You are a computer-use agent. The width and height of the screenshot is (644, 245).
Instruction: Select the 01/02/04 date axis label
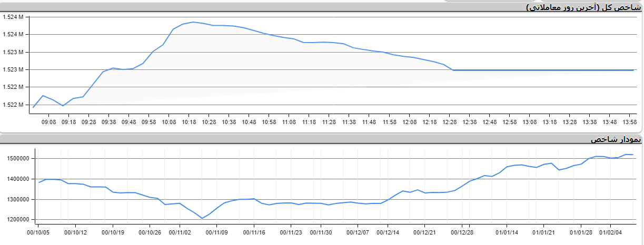[611, 231]
